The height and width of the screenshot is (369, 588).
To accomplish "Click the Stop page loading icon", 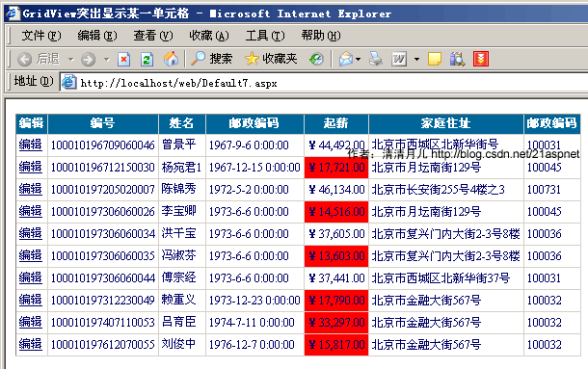I will click(123, 59).
